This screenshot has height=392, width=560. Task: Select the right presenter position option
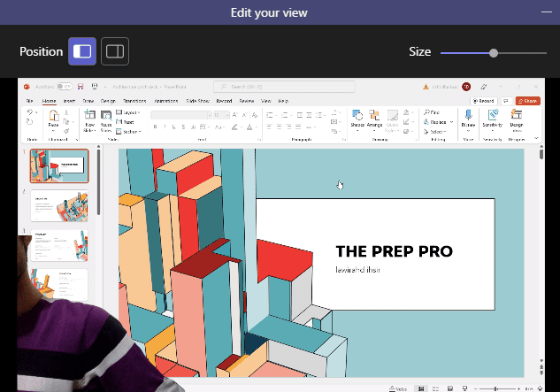pyautogui.click(x=115, y=51)
